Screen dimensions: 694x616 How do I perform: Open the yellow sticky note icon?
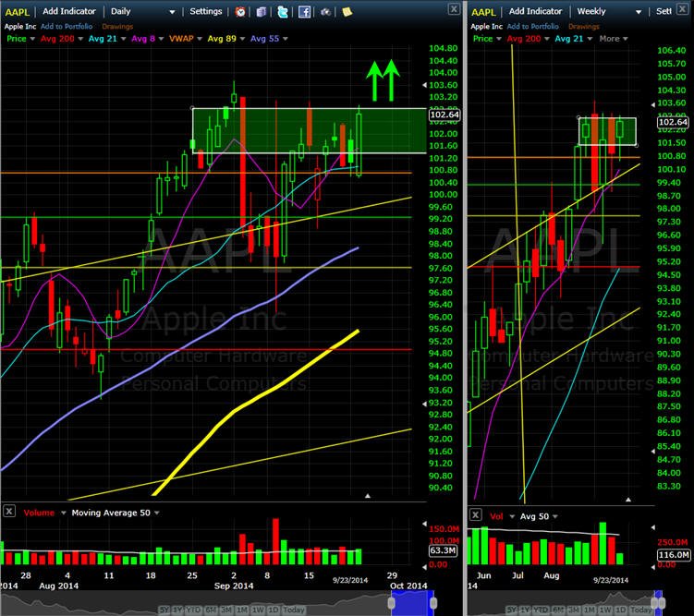coord(347,12)
